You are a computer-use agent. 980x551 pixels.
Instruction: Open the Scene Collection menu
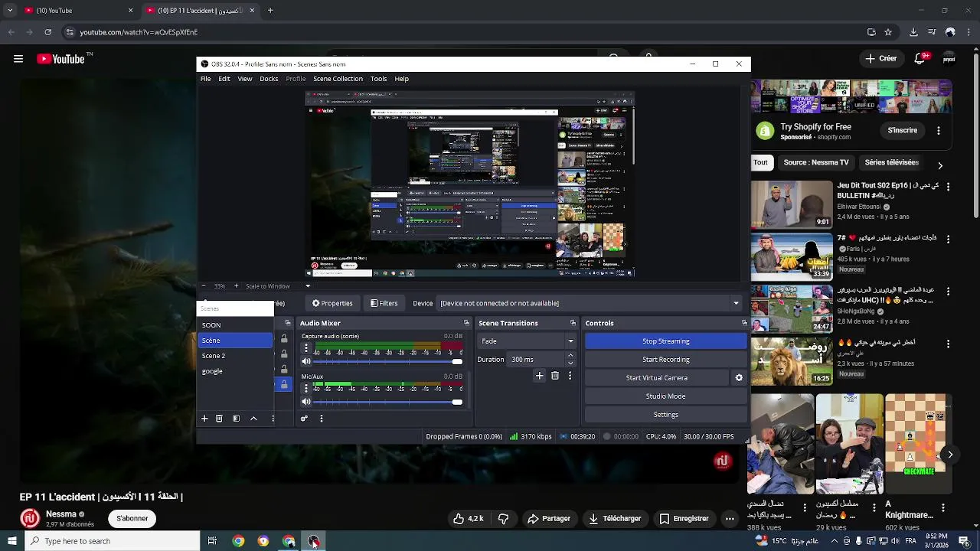(338, 79)
